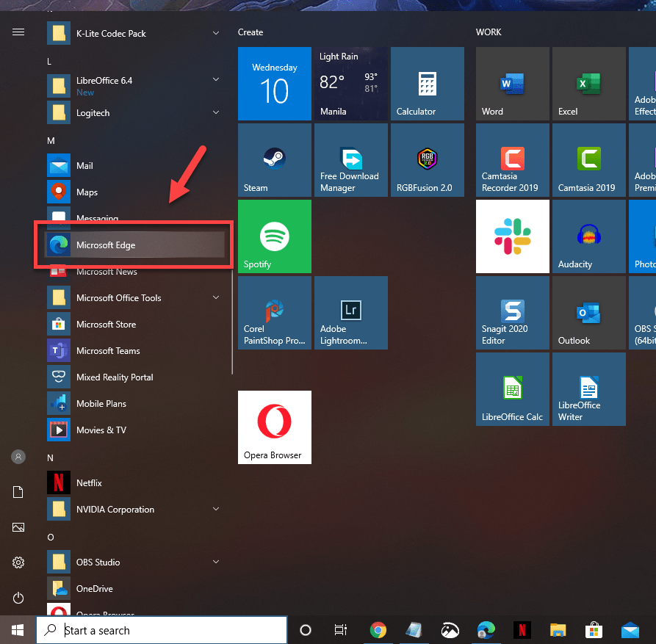Open Google Chrome from the taskbar

[x=378, y=630]
